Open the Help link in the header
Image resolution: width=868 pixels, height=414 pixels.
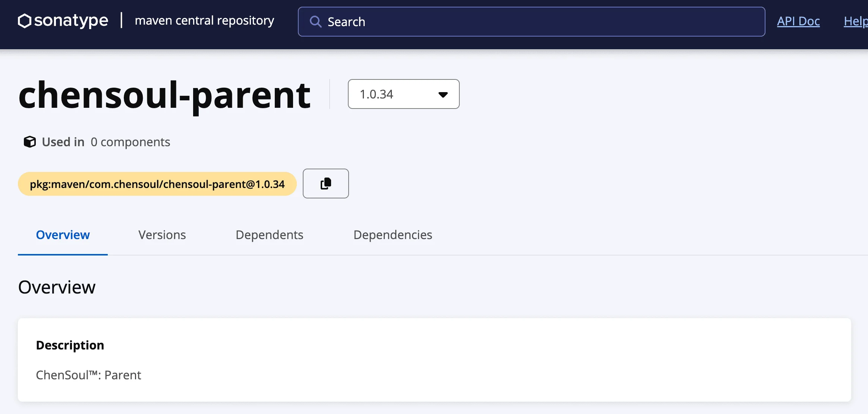[856, 21]
